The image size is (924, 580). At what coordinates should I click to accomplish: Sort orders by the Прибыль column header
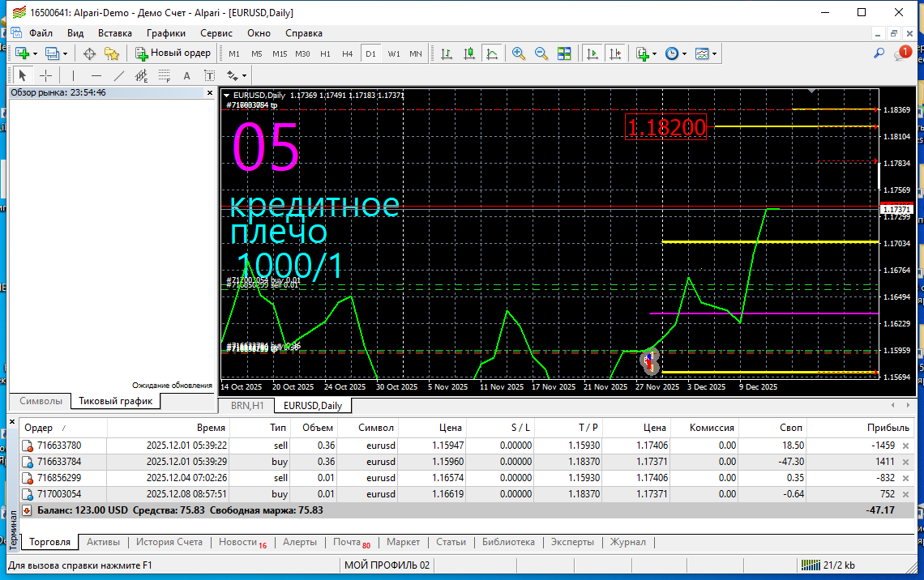point(888,428)
